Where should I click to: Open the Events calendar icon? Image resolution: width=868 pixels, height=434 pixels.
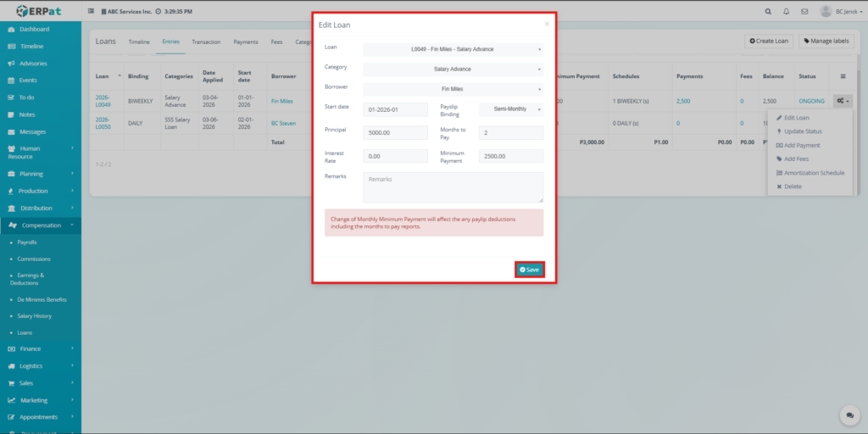click(11, 81)
